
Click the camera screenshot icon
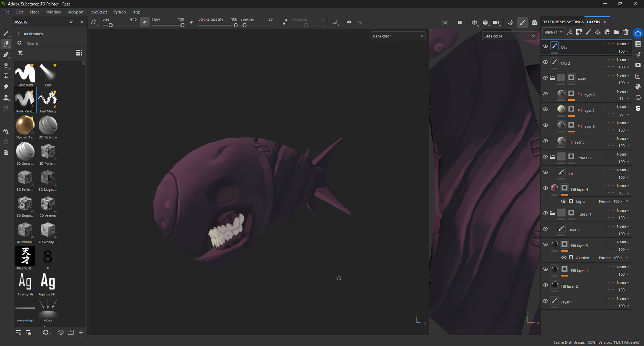point(534,23)
